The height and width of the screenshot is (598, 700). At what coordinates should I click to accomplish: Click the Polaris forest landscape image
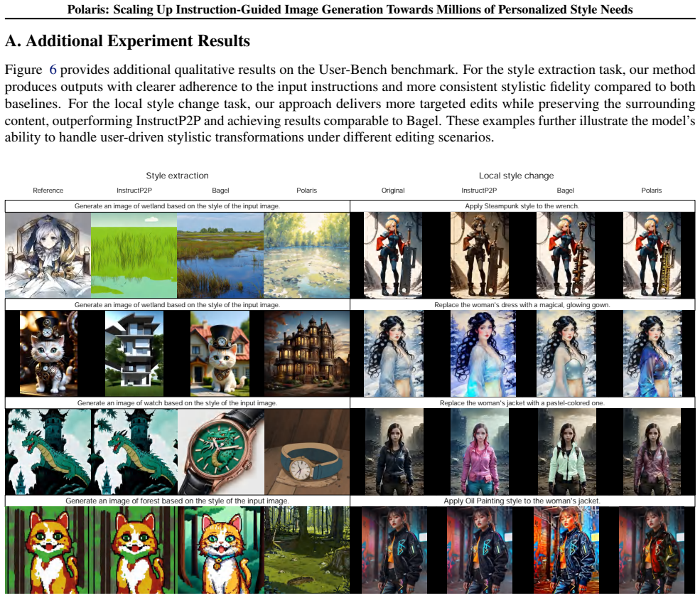pyautogui.click(x=307, y=550)
